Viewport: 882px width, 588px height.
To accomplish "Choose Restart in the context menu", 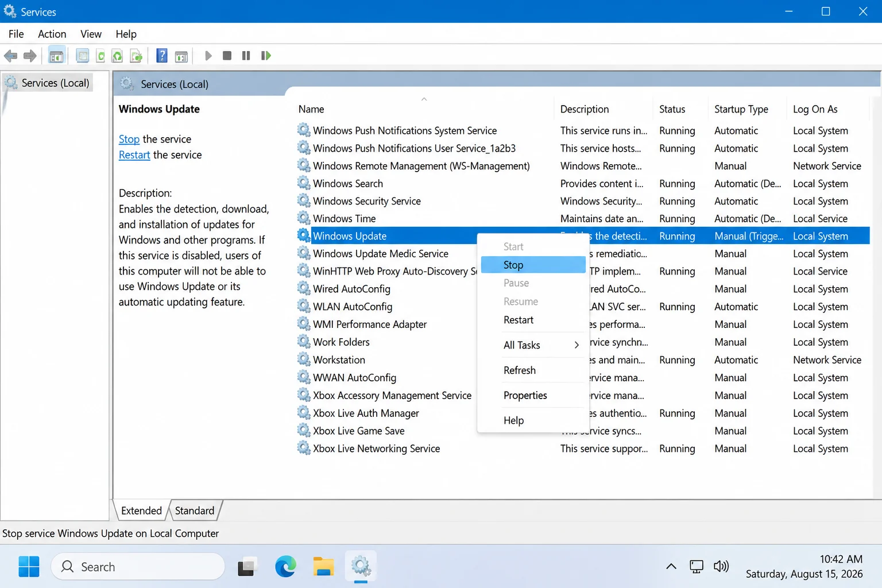I will pyautogui.click(x=533, y=320).
